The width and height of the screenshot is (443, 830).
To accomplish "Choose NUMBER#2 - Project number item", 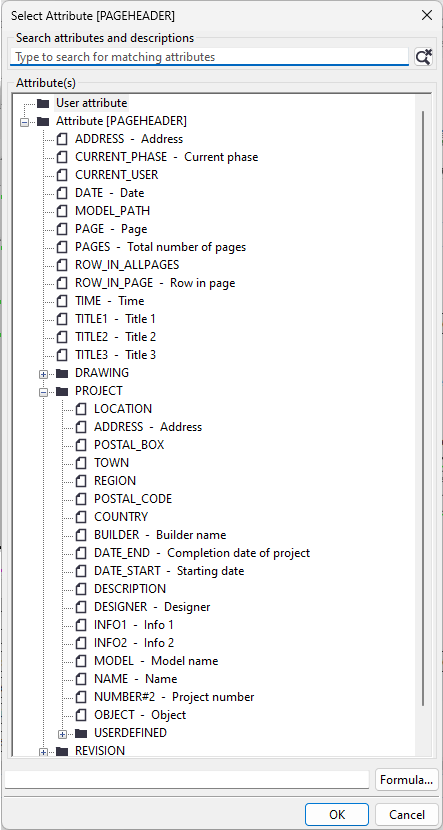I will (174, 697).
